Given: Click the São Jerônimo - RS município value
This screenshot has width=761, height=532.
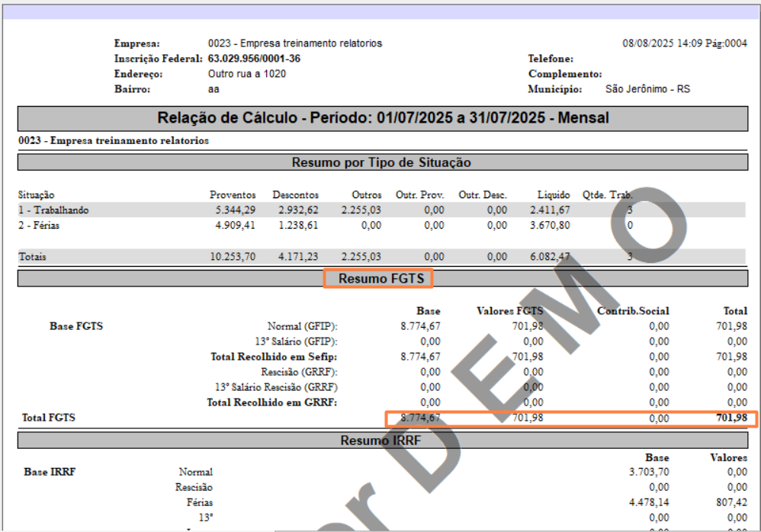Looking at the screenshot, I should [x=647, y=89].
